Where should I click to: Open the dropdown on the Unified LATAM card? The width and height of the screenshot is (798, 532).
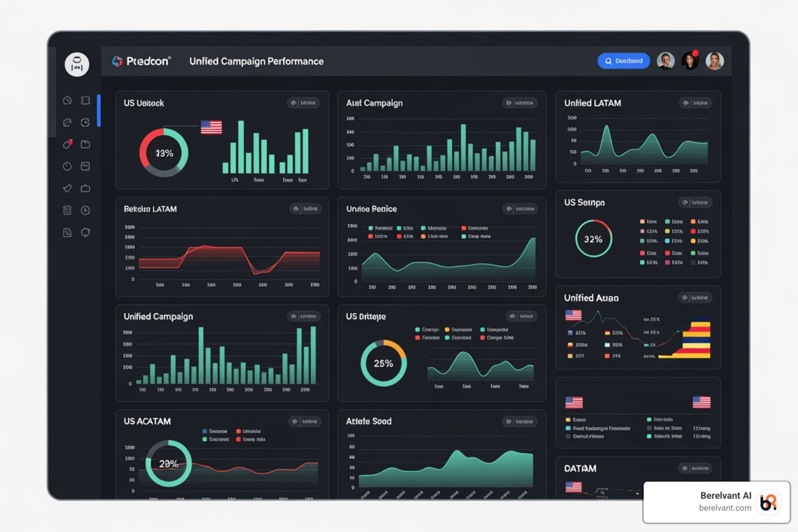pyautogui.click(x=696, y=103)
